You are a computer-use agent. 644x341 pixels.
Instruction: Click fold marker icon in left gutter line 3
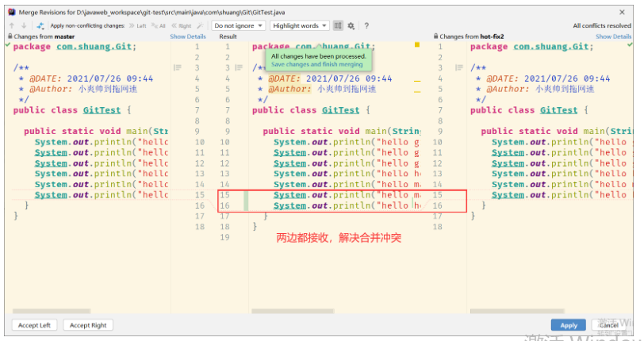(178, 67)
